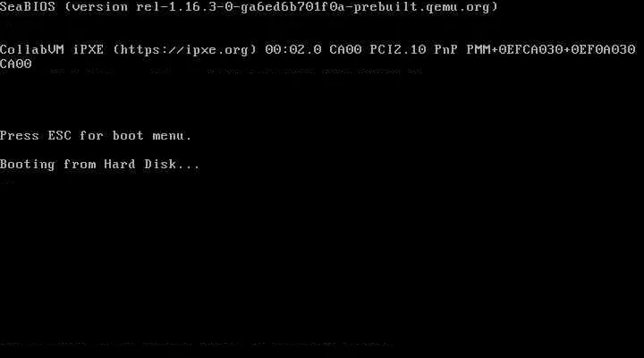Click the word "from" in the Booting line
This screenshot has width=644, height=358.
pos(80,165)
